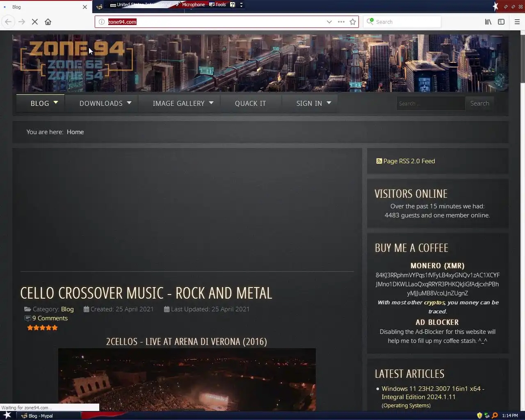Open the Start menu star button
The height and width of the screenshot is (420, 525).
point(7,415)
